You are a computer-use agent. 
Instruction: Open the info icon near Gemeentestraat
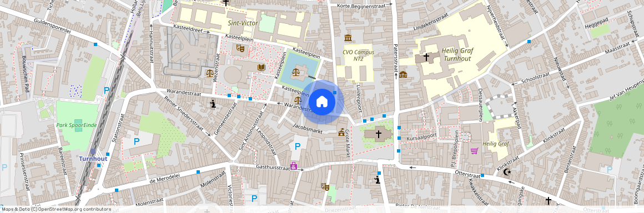coord(213,104)
